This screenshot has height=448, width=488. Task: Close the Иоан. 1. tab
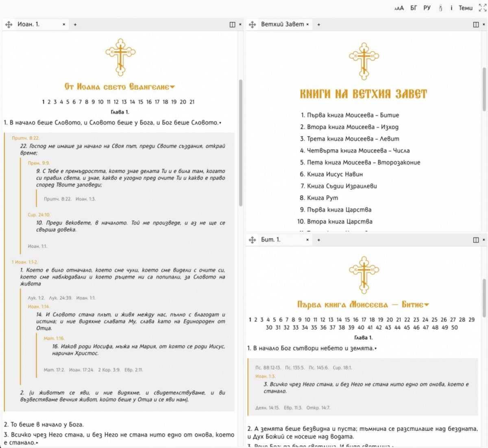point(64,24)
